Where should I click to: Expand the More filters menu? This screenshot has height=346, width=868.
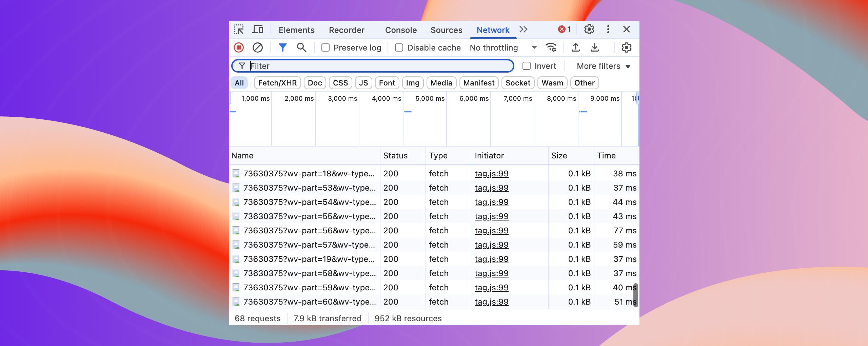603,66
